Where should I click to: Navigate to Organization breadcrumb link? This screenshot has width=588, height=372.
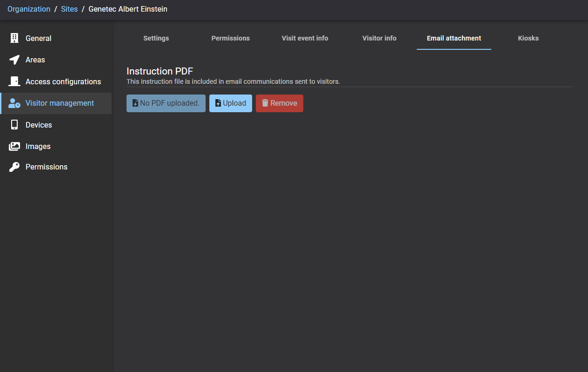[29, 9]
